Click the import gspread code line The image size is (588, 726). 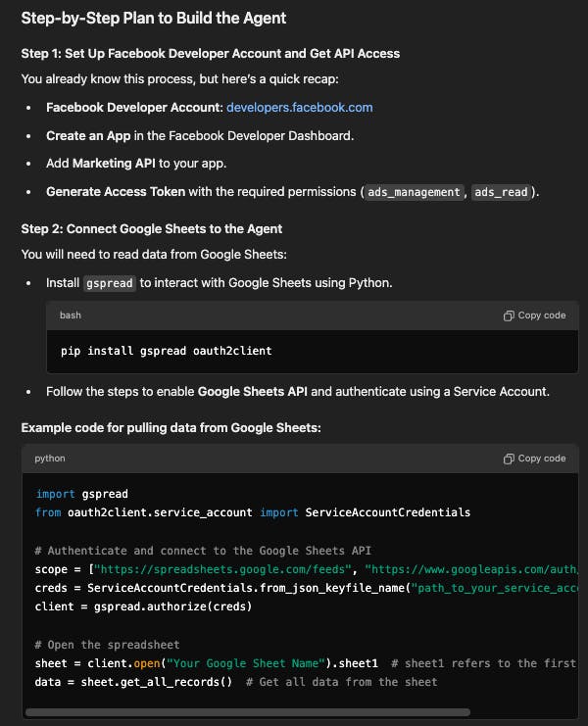pos(81,494)
